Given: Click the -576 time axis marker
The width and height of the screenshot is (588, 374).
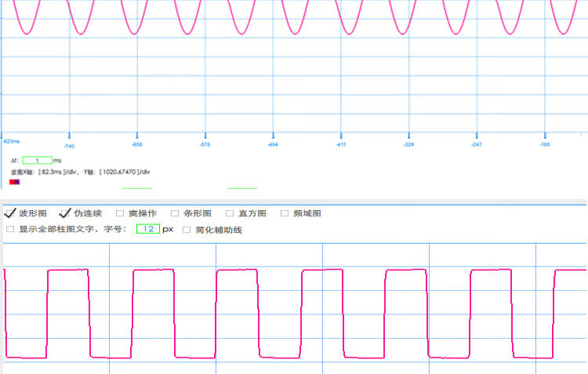Looking at the screenshot, I should [x=205, y=146].
